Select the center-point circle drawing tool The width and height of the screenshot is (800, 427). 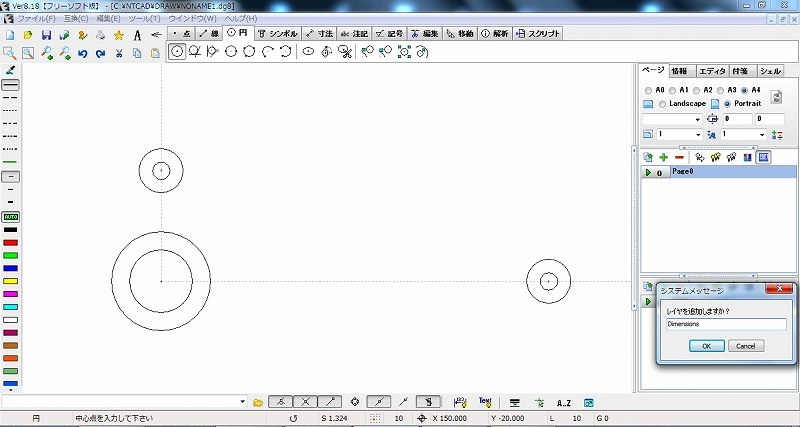(177, 52)
